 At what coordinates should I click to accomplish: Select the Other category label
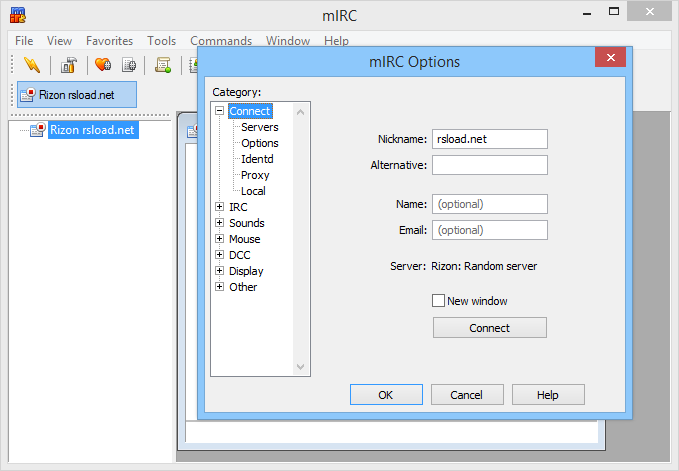coord(243,287)
